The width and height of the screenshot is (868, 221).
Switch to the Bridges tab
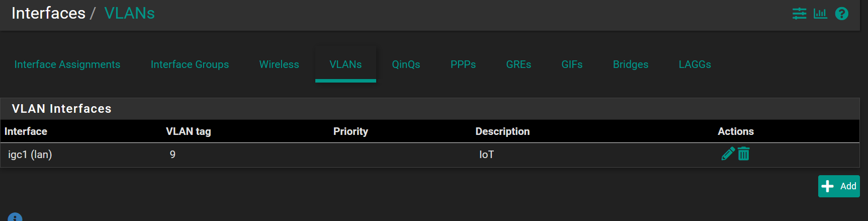(x=631, y=64)
